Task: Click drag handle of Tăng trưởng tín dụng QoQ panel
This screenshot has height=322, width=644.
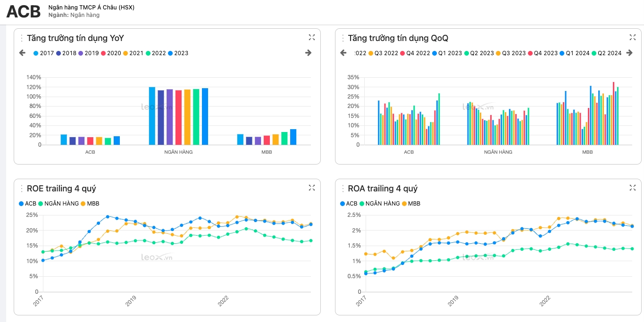Action: pos(343,38)
